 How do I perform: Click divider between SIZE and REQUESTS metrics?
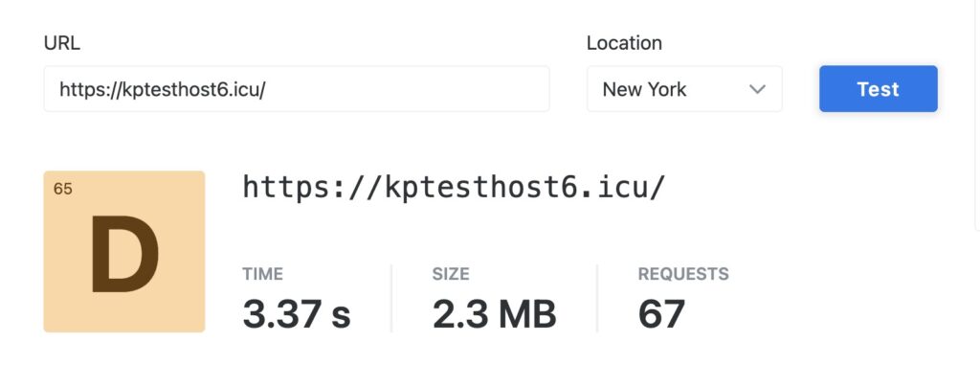click(x=597, y=299)
